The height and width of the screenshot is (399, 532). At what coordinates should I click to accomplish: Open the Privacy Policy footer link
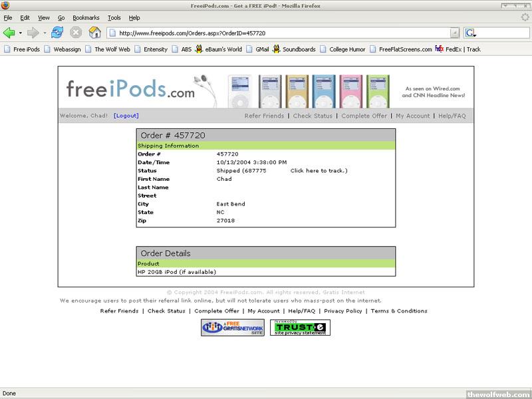[x=343, y=311]
